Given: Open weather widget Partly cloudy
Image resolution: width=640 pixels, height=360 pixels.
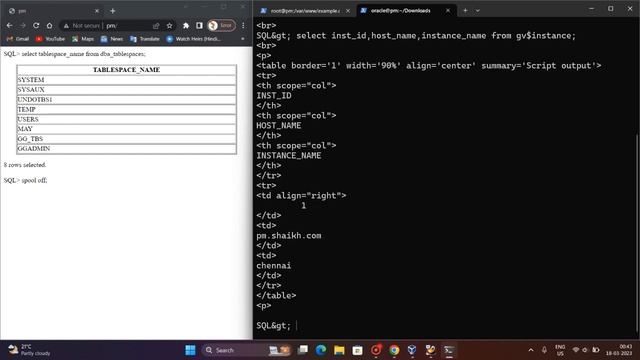Looking at the screenshot, I should (29, 350).
